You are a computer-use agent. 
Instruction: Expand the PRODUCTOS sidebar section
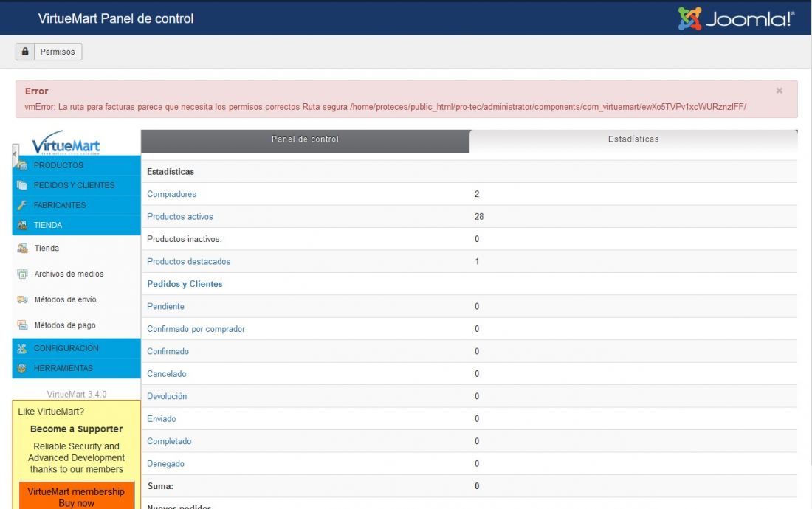coord(58,165)
